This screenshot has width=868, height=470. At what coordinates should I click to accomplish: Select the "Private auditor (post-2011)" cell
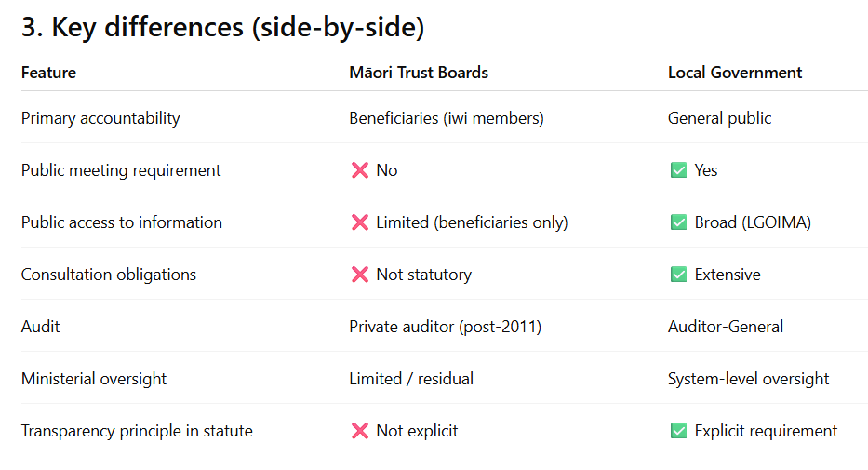(444, 327)
